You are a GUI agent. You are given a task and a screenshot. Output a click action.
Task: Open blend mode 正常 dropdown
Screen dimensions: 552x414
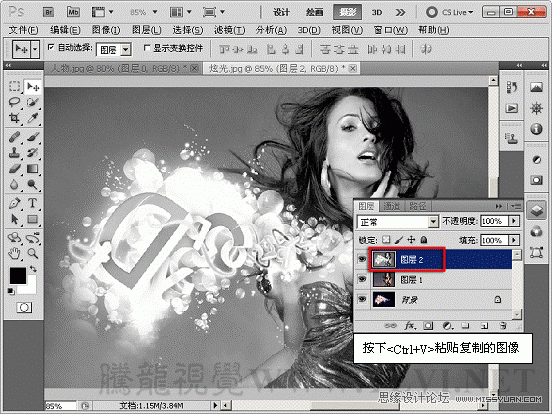[x=433, y=222]
